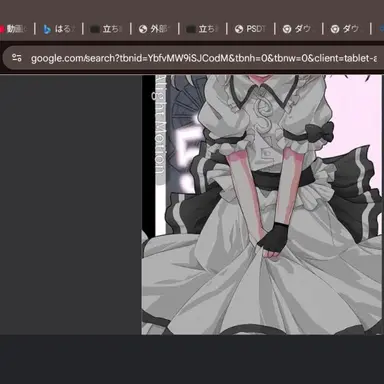Switch to the 動画 tab

pos(14,29)
